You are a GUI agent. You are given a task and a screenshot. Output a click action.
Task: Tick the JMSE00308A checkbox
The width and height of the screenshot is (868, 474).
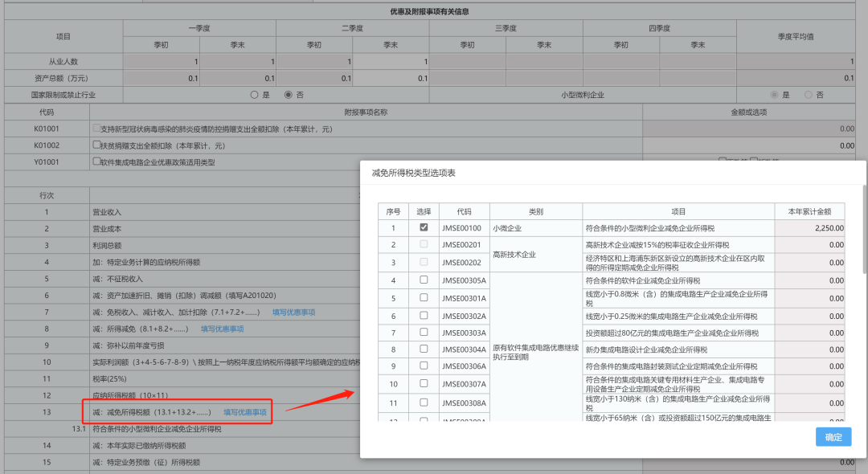pos(424,402)
